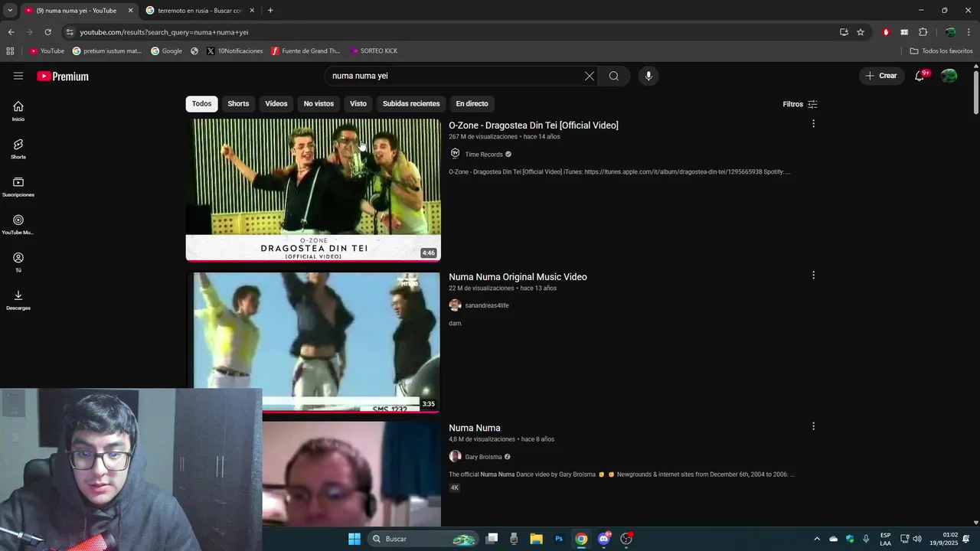Open options for Gary Brolsma Numa Numa video
Image resolution: width=980 pixels, height=551 pixels.
813,425
